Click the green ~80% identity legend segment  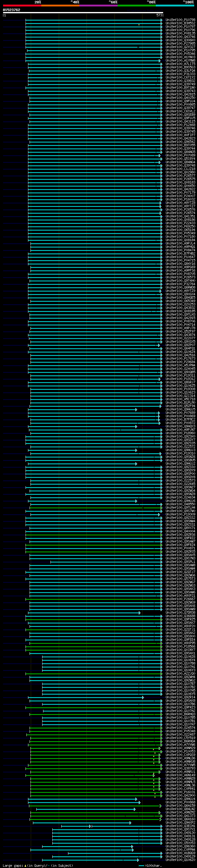pos(136,6)
